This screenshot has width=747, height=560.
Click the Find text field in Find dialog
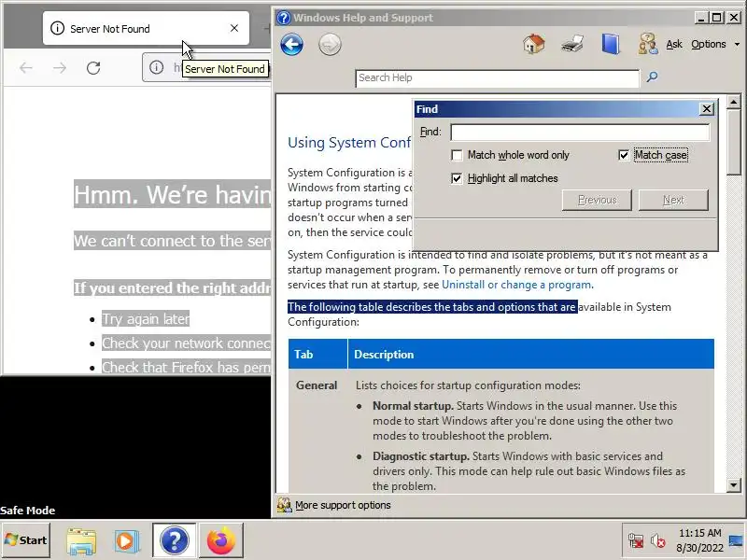click(x=580, y=132)
